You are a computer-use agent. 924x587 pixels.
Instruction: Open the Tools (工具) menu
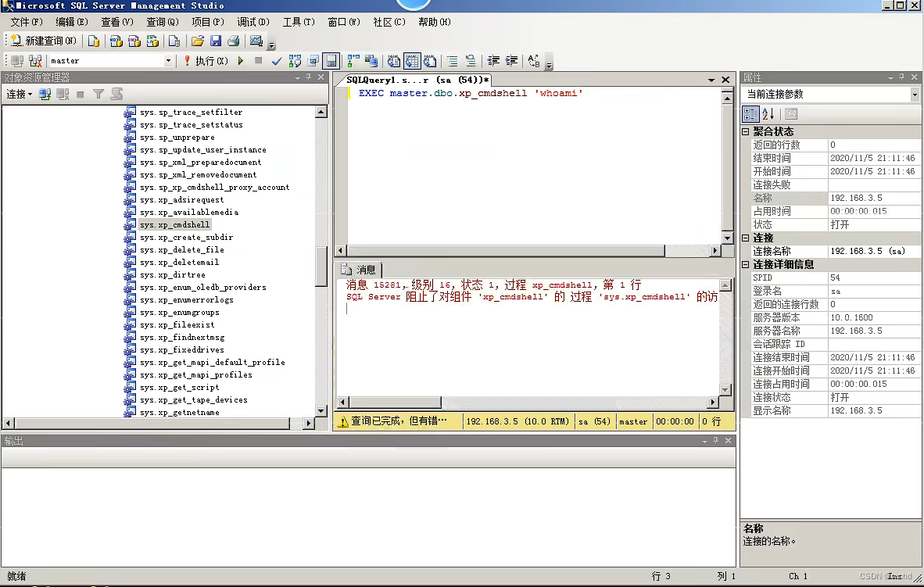(299, 22)
